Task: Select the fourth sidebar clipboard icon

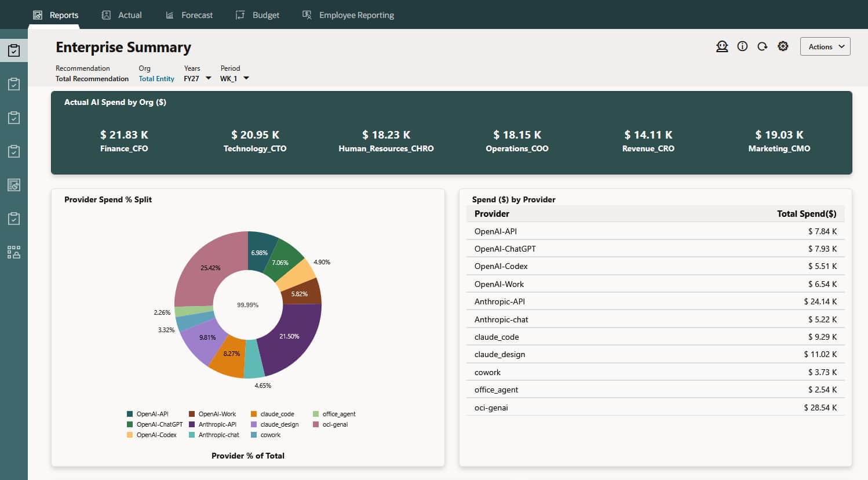Action: tap(14, 151)
